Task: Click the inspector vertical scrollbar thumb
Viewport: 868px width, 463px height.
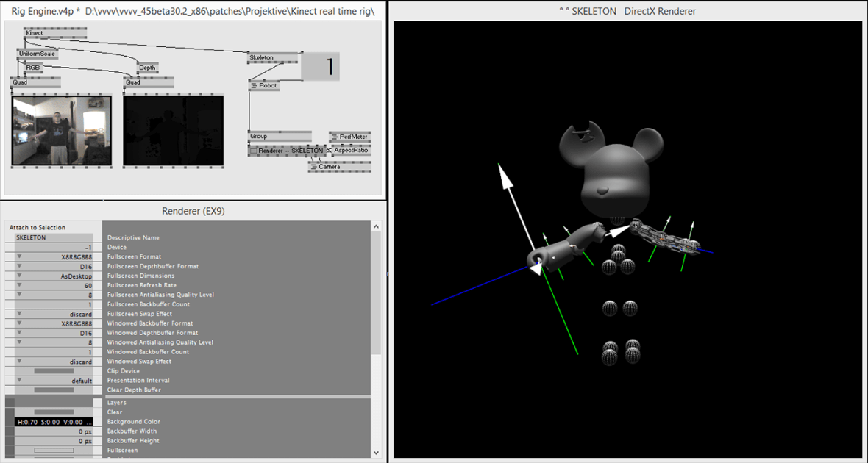Action: pyautogui.click(x=376, y=293)
